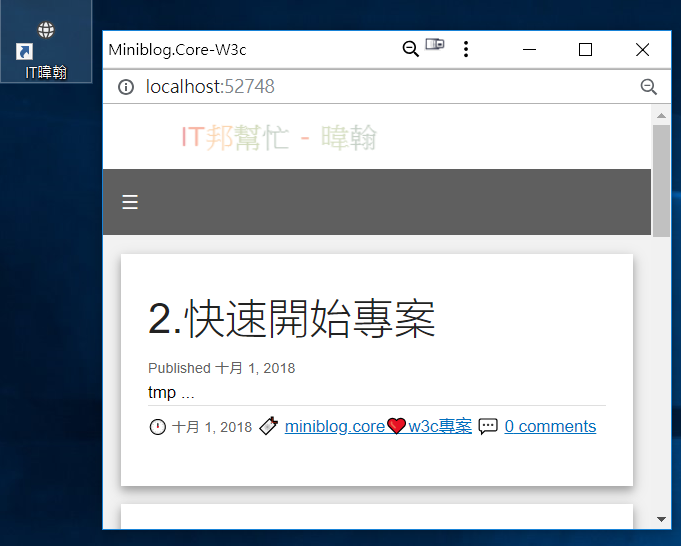Click the scrollbar up arrow
682x546 pixels.
click(662, 115)
